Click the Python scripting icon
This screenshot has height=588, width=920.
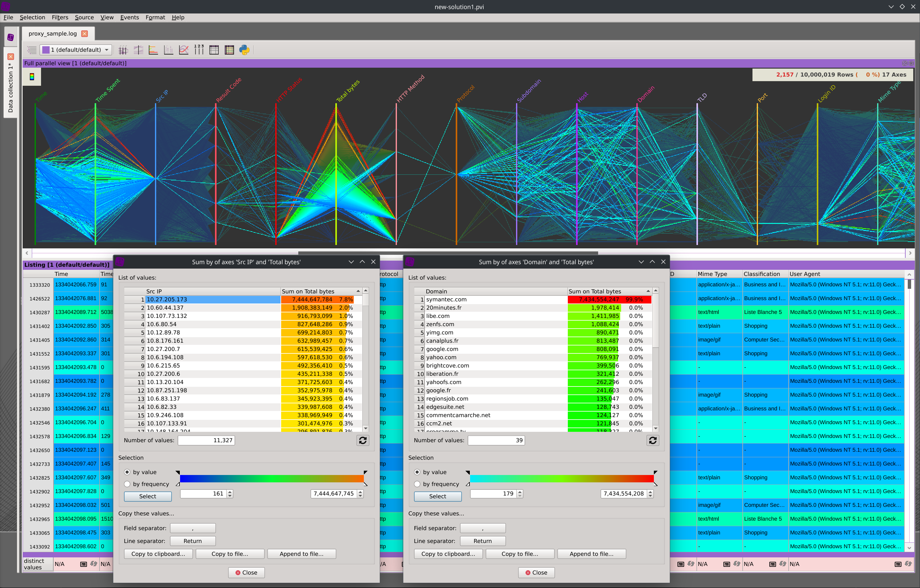click(244, 50)
